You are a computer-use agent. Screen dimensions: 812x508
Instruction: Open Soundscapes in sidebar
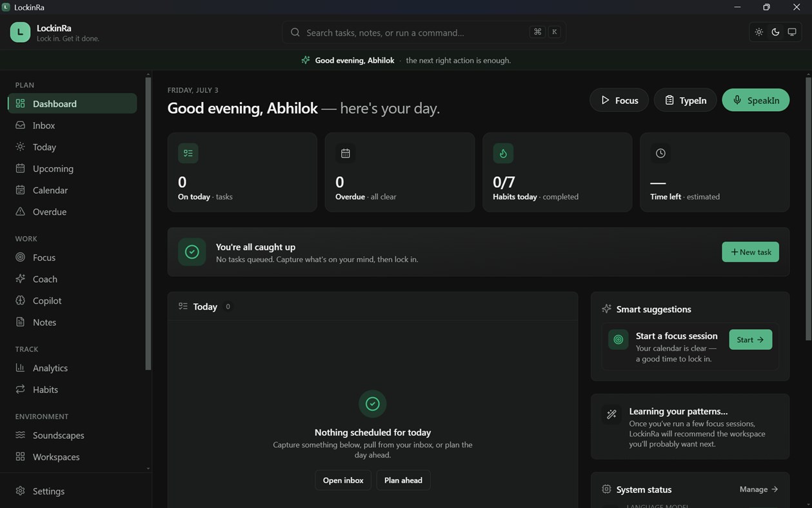tap(72, 435)
